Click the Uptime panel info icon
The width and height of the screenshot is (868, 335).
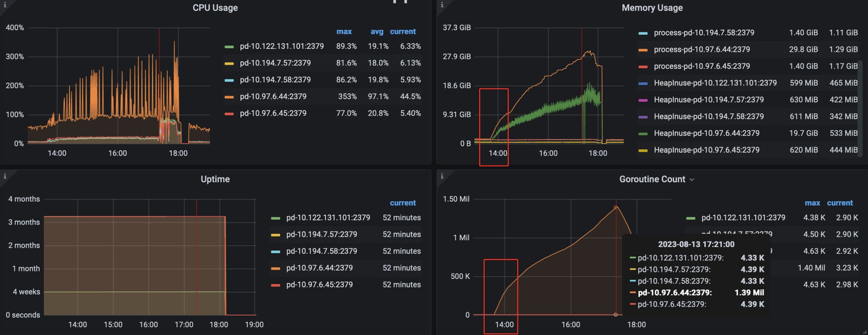[x=5, y=176]
